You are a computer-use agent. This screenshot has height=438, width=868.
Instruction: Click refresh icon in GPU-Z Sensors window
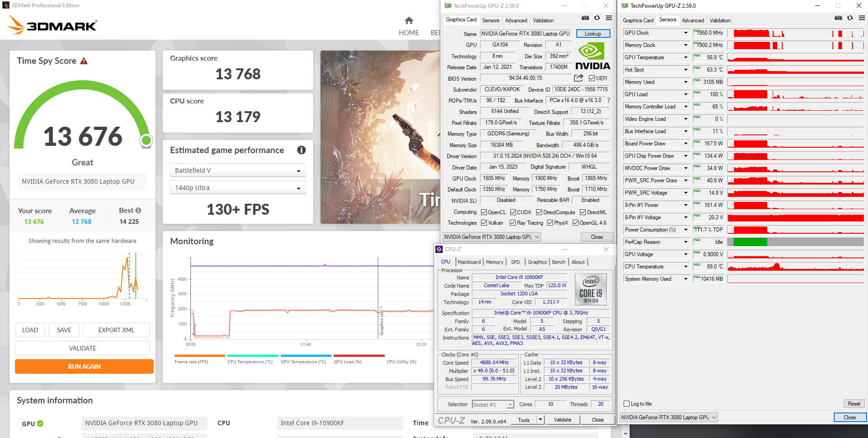pyautogui.click(x=850, y=18)
